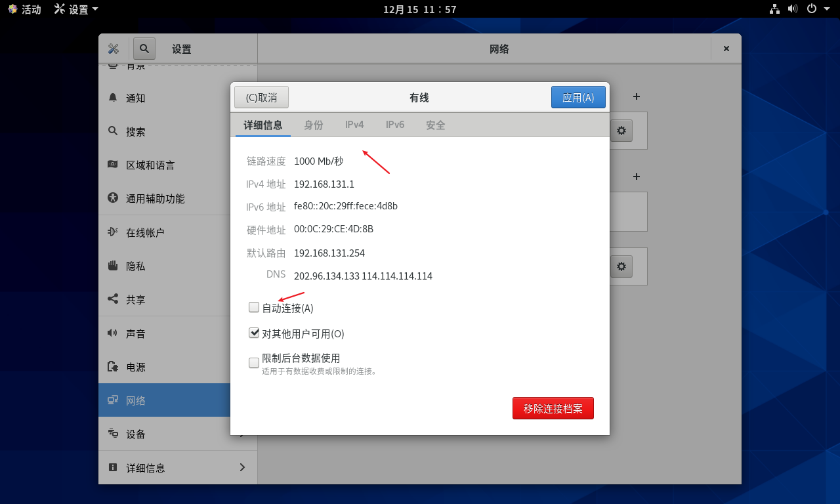The image size is (840, 504).
Task: Switch to the IPv6 tab
Action: pos(395,125)
